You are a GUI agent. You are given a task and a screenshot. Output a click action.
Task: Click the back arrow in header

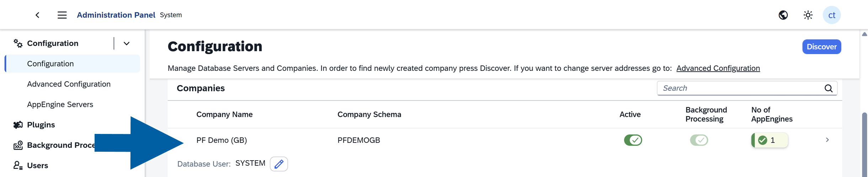(x=37, y=15)
